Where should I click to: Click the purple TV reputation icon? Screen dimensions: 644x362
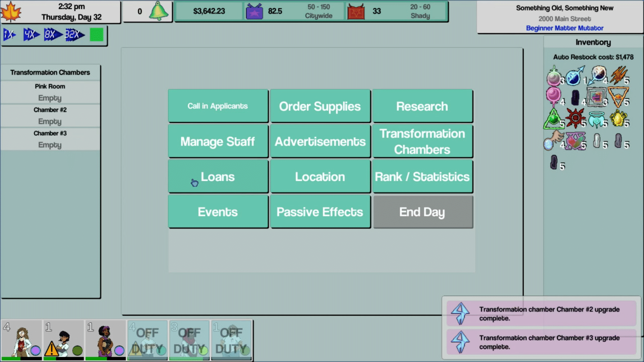tap(254, 11)
